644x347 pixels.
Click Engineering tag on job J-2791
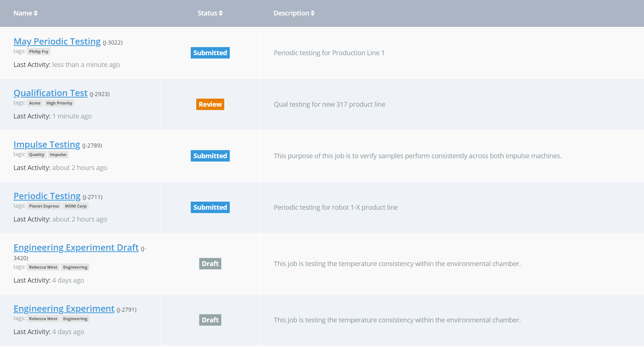coord(75,319)
